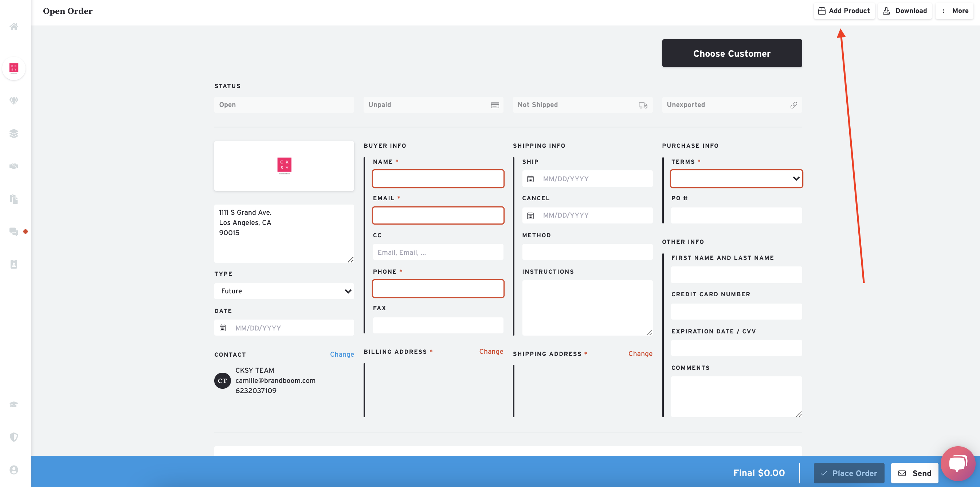Open the layers stack icon in sidebar
Image resolution: width=980 pixels, height=487 pixels.
click(14, 134)
